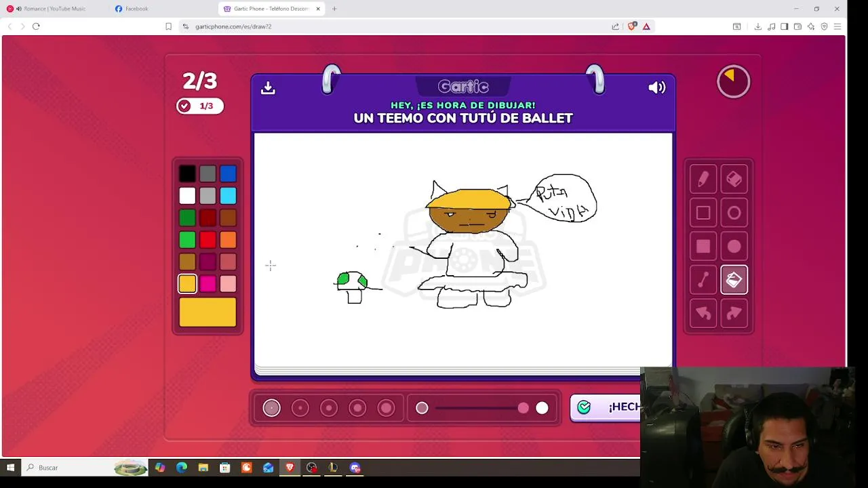Open browser downloads

(757, 26)
